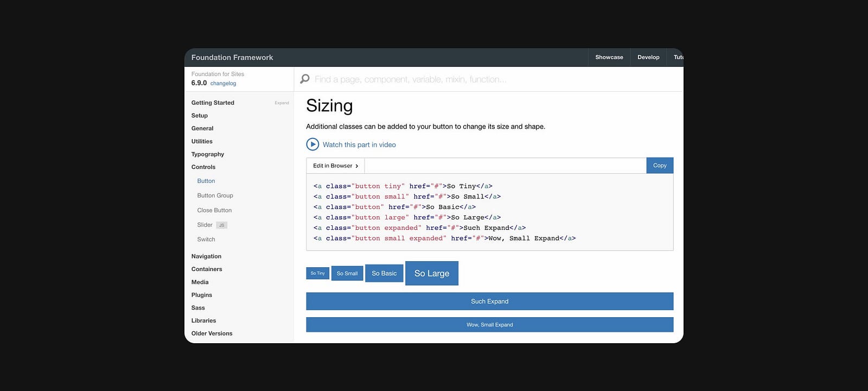Viewport: 868px width, 391px height.
Task: Go to the Close Button page
Action: [x=214, y=210]
